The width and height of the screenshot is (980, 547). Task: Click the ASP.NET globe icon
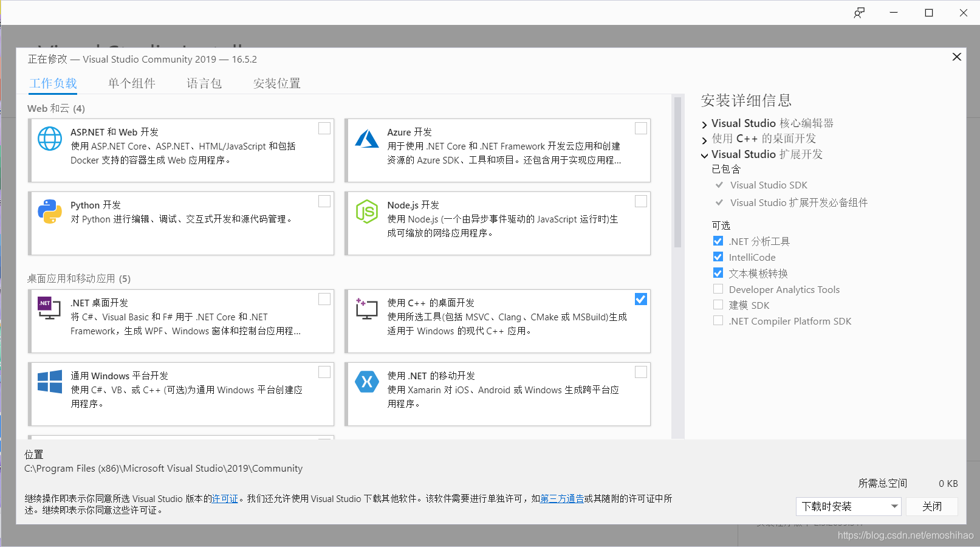point(50,139)
